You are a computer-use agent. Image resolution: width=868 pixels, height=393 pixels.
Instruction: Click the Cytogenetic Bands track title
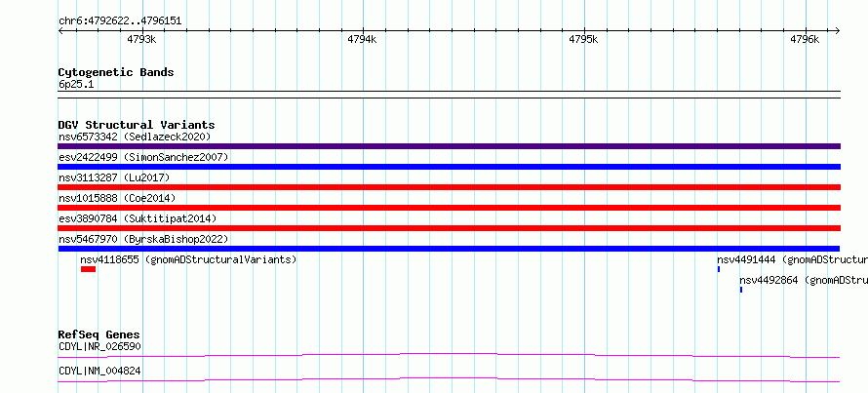pos(116,72)
